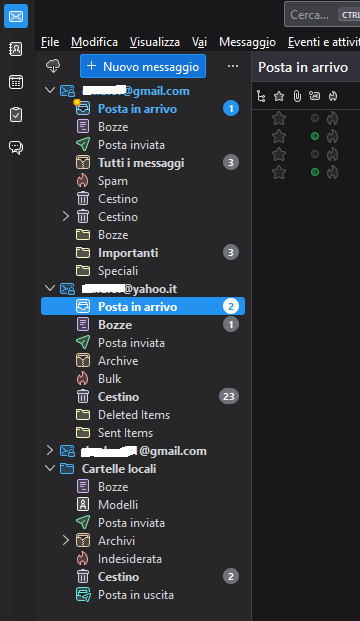Viewport: 360px width, 621px height.
Task: Star the first message in the list
Action: 279,118
